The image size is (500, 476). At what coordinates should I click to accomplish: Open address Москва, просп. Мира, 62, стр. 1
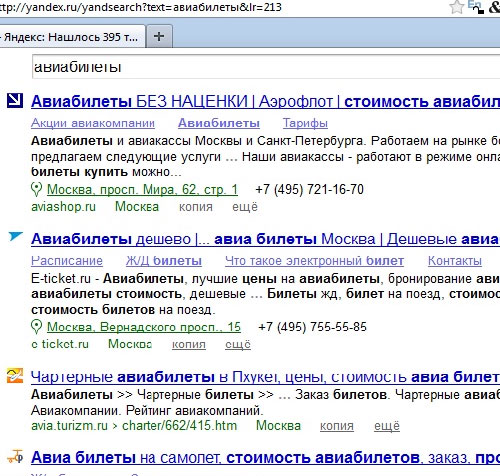(x=142, y=190)
